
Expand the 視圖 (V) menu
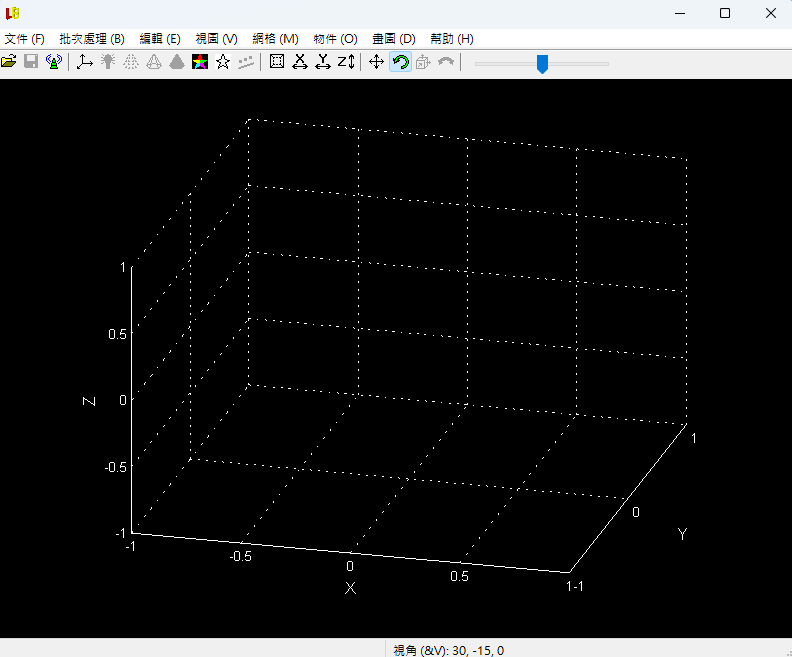point(217,38)
